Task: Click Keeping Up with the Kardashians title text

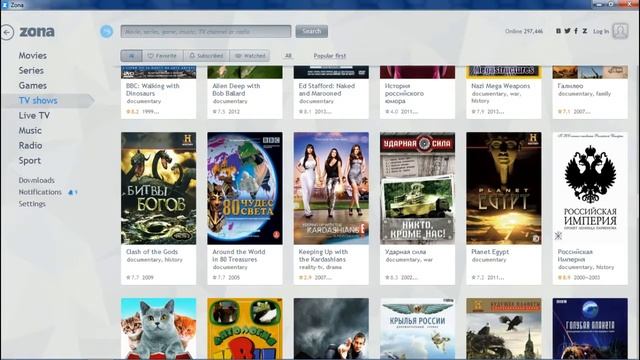Action: [x=323, y=256]
